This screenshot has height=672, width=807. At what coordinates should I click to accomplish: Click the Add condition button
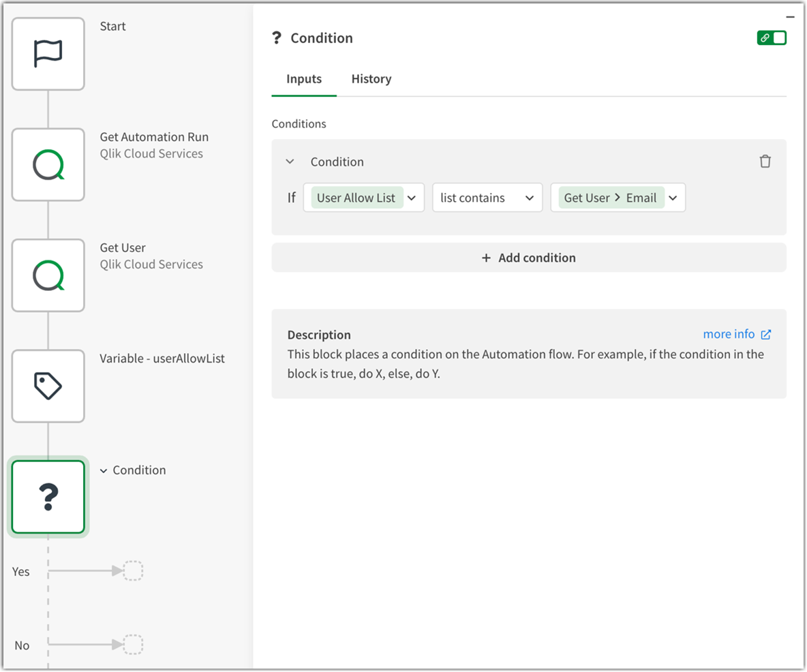[x=529, y=258]
